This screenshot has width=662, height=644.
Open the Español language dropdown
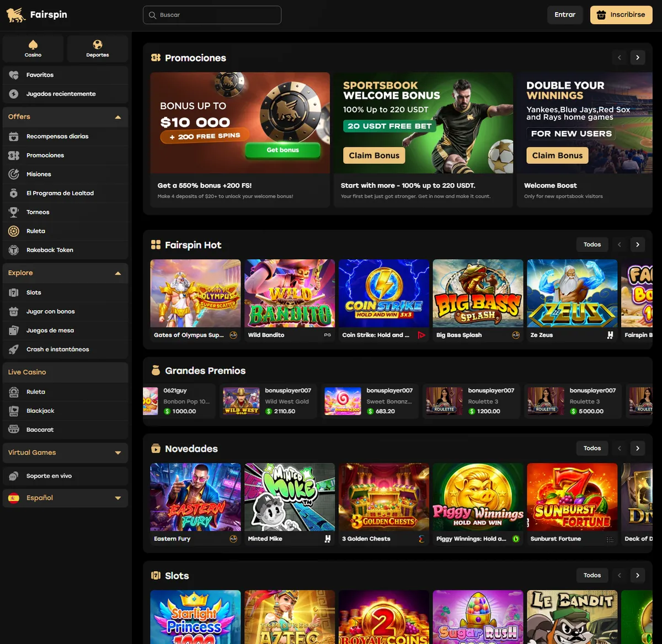pos(65,498)
